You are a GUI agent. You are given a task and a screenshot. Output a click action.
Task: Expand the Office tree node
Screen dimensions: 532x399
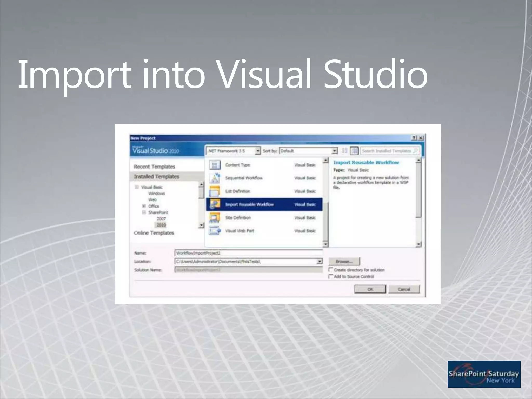pyautogui.click(x=144, y=206)
